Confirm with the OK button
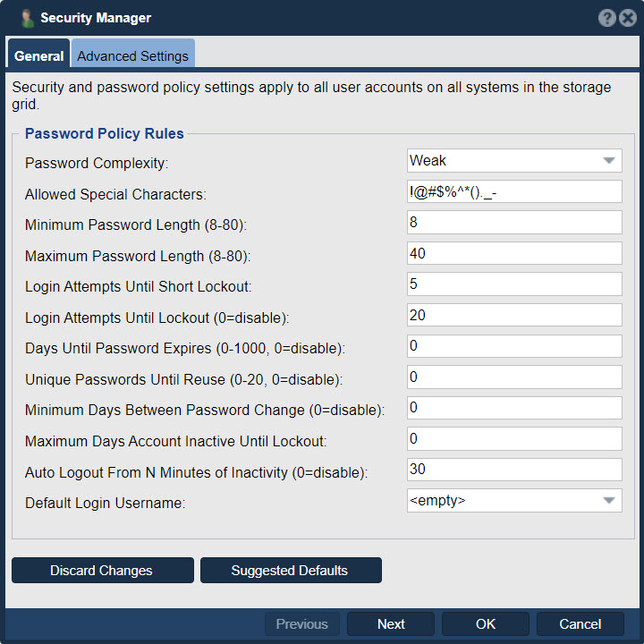This screenshot has width=644, height=644. click(x=485, y=624)
